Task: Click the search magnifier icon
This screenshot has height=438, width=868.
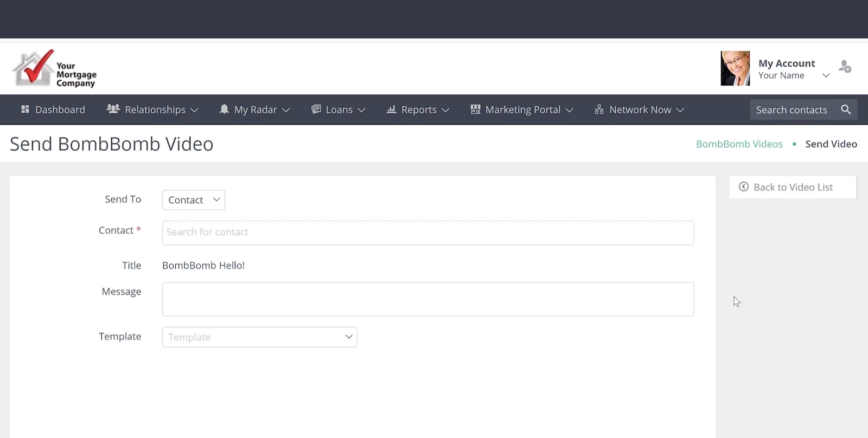Action: [x=846, y=110]
